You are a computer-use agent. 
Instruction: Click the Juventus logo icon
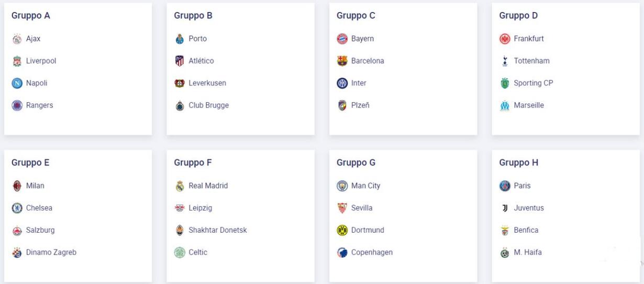[505, 208]
